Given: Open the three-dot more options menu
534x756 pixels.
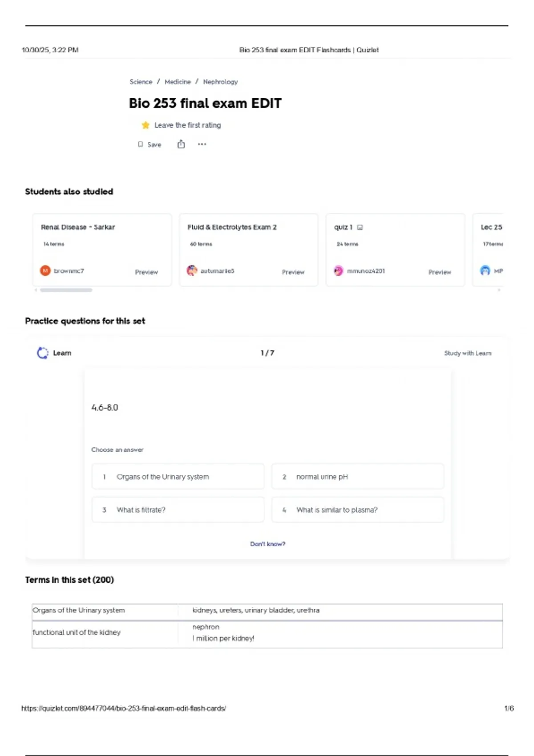Looking at the screenshot, I should tap(202, 144).
